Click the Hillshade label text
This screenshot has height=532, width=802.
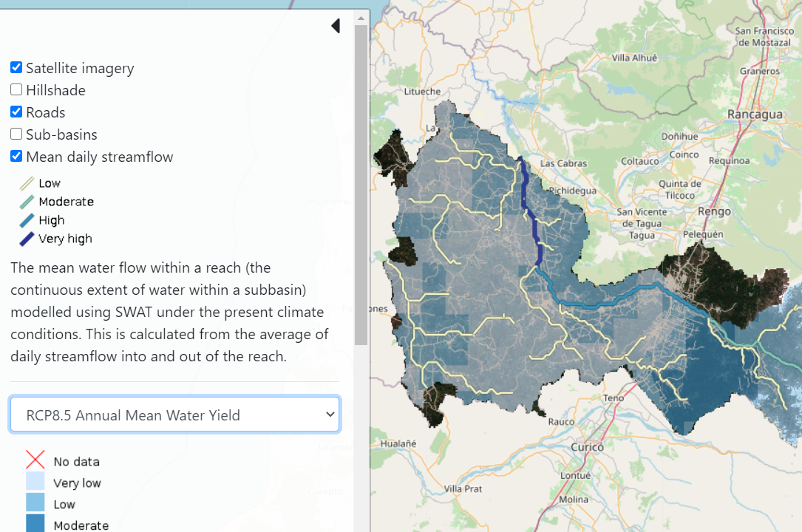pos(55,90)
